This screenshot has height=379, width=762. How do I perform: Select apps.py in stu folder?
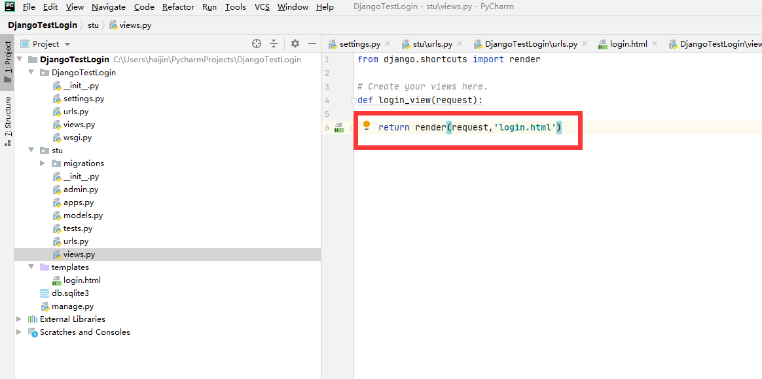click(x=79, y=203)
